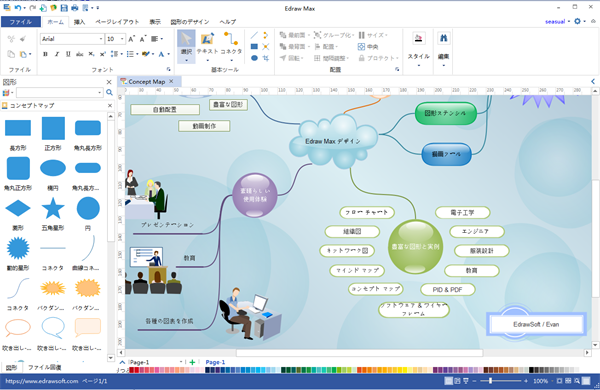Open the Page-1 page selector dropdown
The image size is (600, 390).
pyautogui.click(x=181, y=362)
